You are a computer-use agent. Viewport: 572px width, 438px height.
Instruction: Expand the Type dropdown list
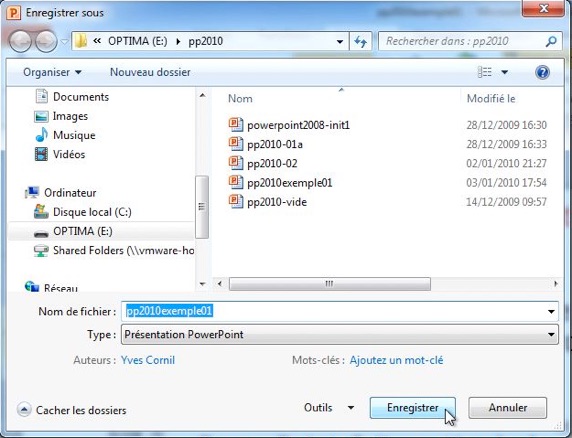pos(551,334)
